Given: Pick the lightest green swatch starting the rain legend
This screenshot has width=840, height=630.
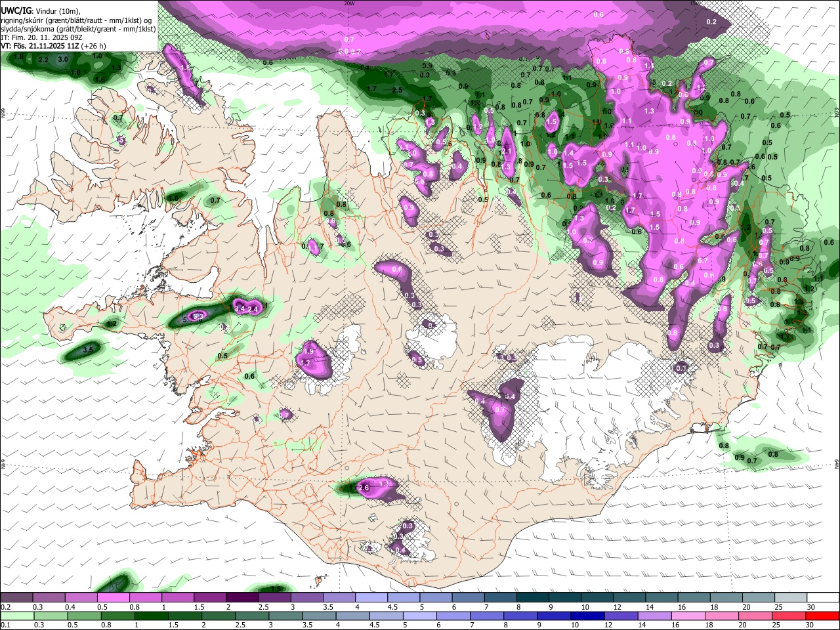Looking at the screenshot, I should [x=16, y=616].
